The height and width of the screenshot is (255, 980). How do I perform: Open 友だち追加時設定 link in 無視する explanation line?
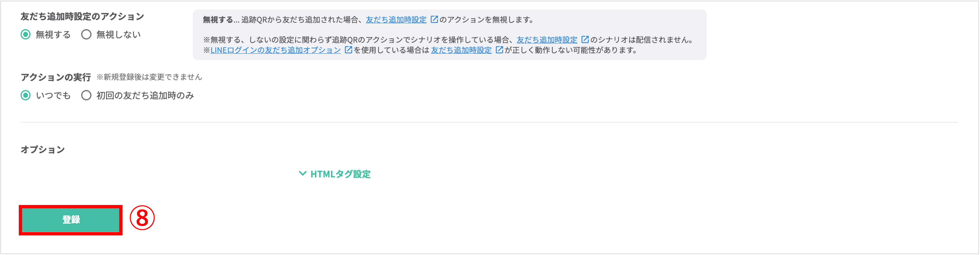396,19
